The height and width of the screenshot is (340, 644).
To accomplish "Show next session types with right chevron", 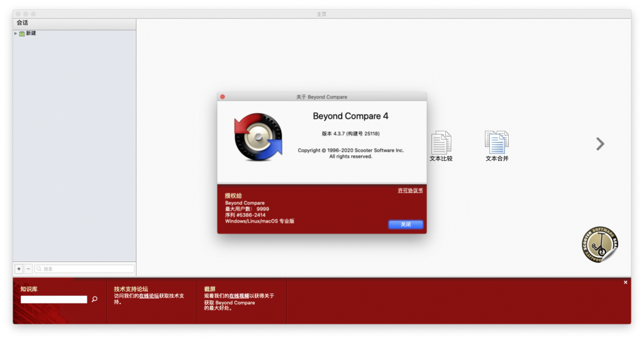I will point(600,144).
